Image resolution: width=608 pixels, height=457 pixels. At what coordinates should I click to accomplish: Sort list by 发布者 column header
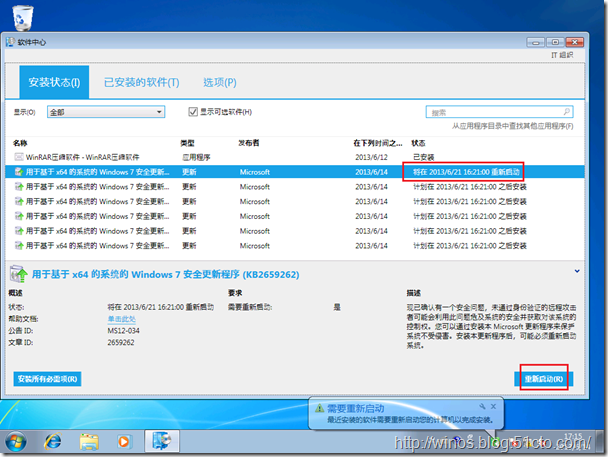click(249, 143)
